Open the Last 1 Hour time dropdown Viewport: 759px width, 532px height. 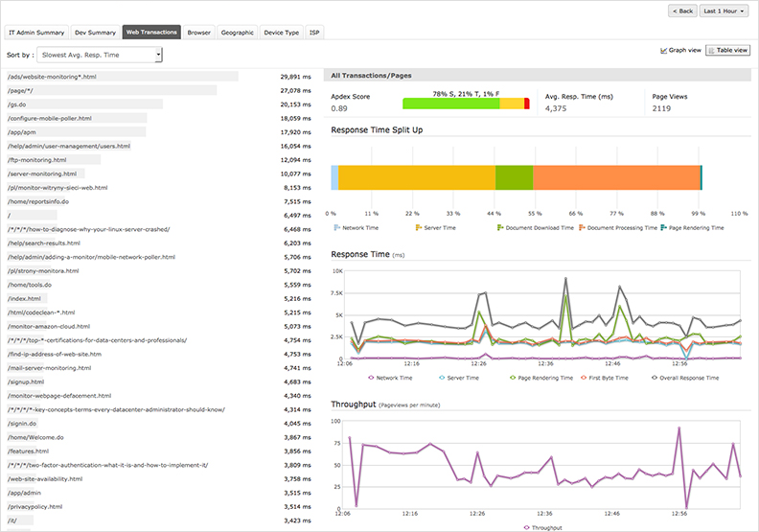tap(724, 12)
